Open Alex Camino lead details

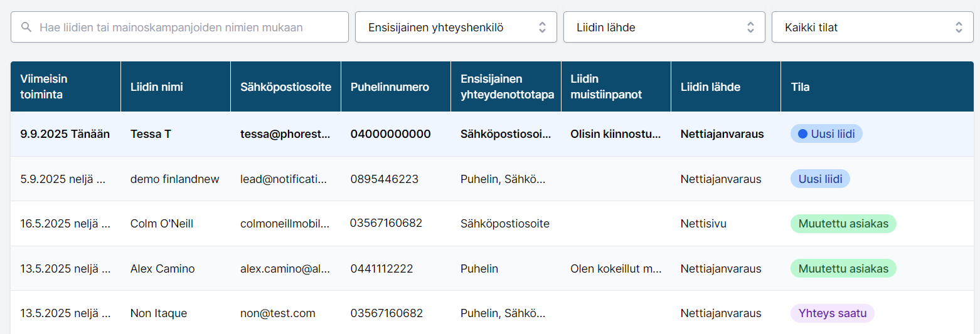[x=162, y=269]
